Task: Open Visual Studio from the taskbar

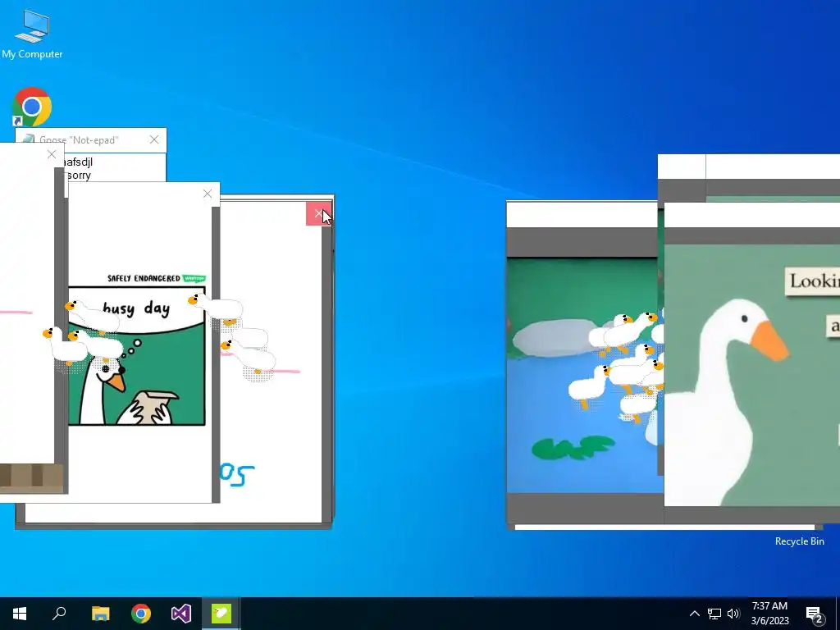Action: (181, 614)
